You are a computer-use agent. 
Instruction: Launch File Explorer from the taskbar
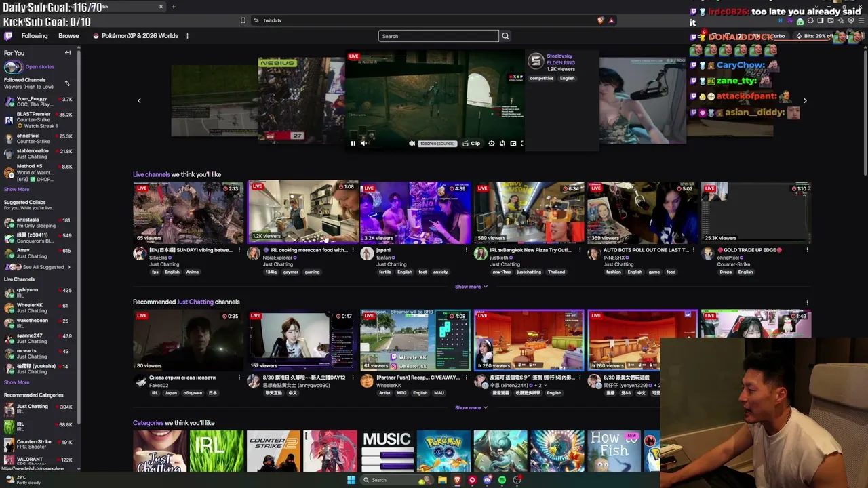[442, 480]
